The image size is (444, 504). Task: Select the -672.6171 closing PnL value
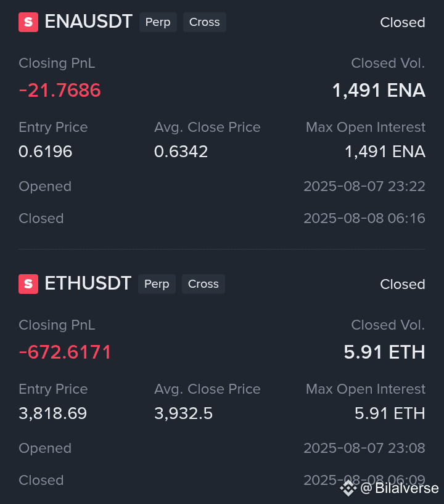point(65,352)
